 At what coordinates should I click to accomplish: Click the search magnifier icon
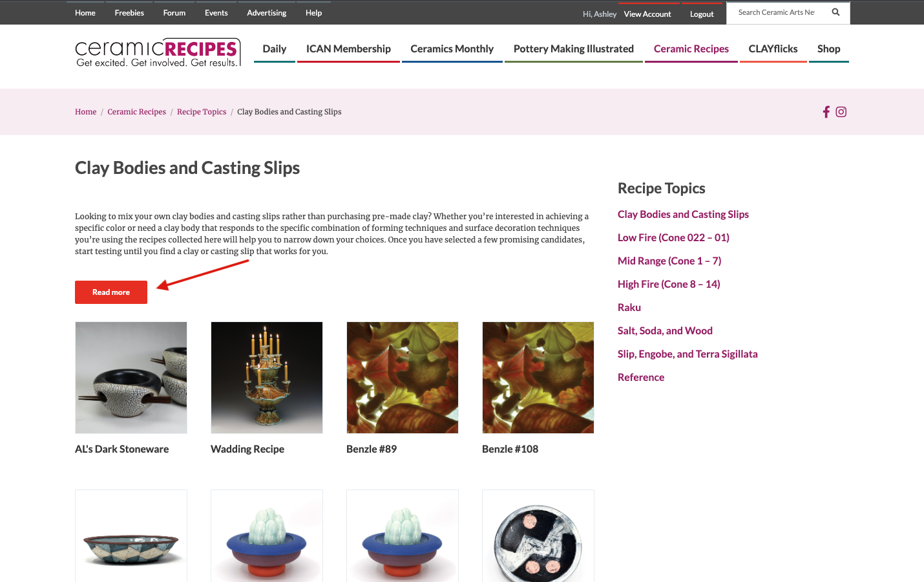pyautogui.click(x=835, y=12)
